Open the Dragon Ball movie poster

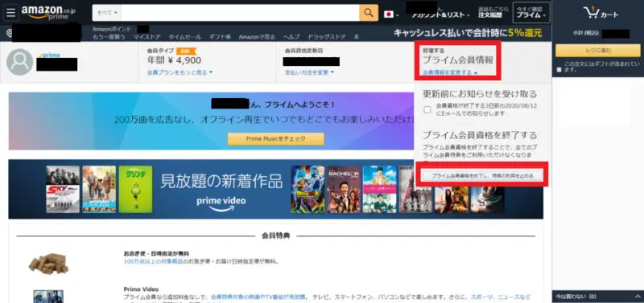pyautogui.click(x=308, y=189)
